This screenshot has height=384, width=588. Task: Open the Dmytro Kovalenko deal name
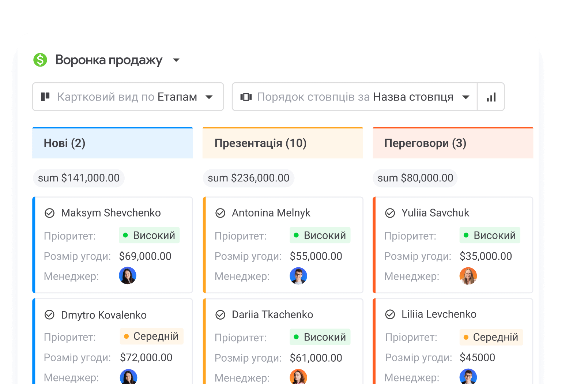click(x=104, y=315)
